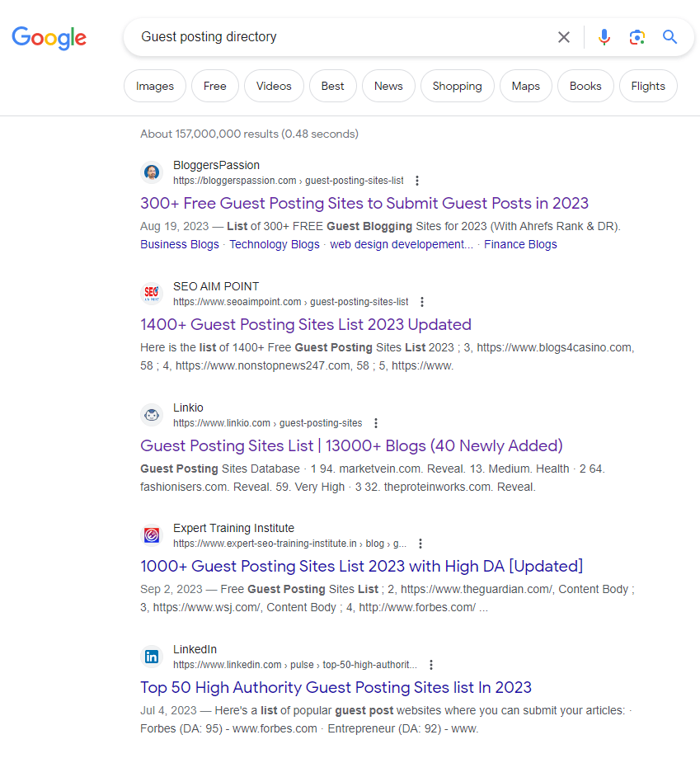Click Linkio site favicon
This screenshot has width=700, height=763.
pyautogui.click(x=152, y=415)
